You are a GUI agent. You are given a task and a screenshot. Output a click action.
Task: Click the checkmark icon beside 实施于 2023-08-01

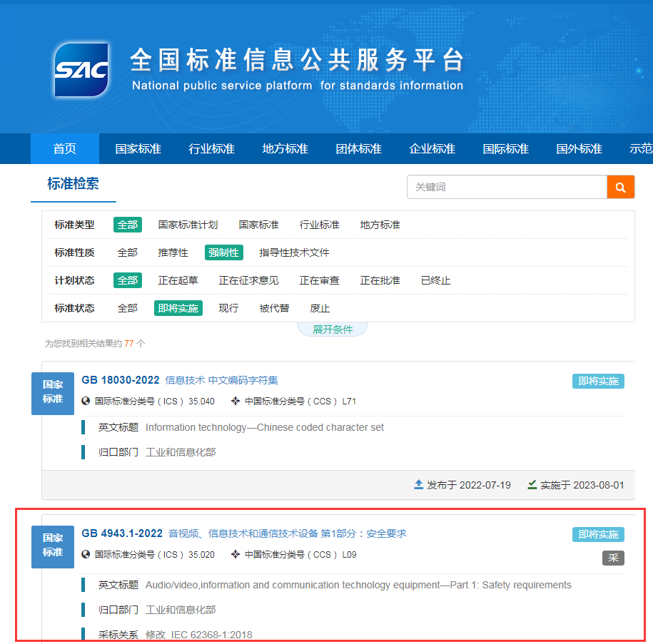pos(532,484)
